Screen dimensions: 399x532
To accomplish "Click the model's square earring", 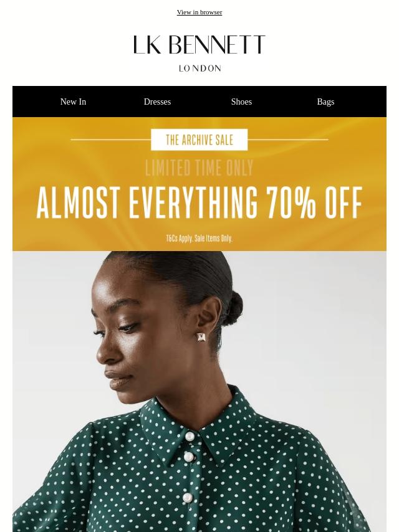I will [x=201, y=337].
